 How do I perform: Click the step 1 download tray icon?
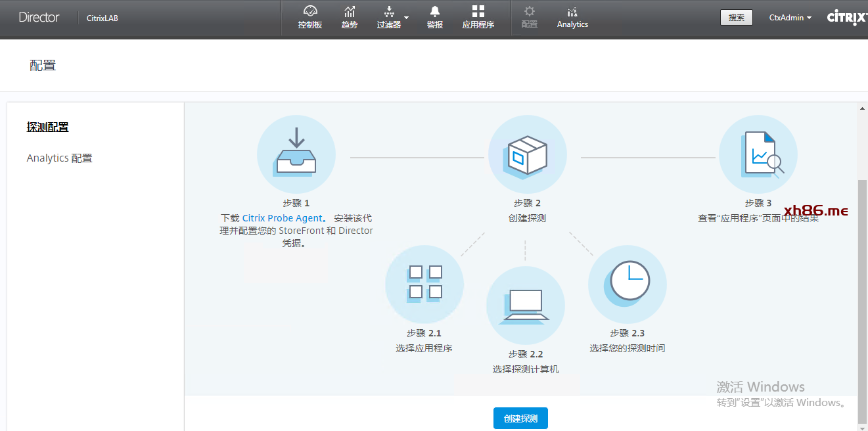(x=296, y=154)
